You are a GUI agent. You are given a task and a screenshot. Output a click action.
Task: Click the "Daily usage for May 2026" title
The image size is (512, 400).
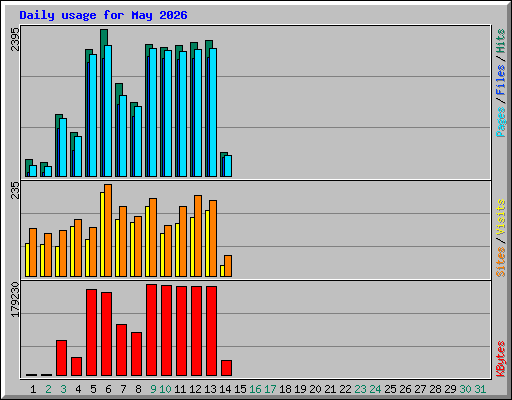click(103, 15)
